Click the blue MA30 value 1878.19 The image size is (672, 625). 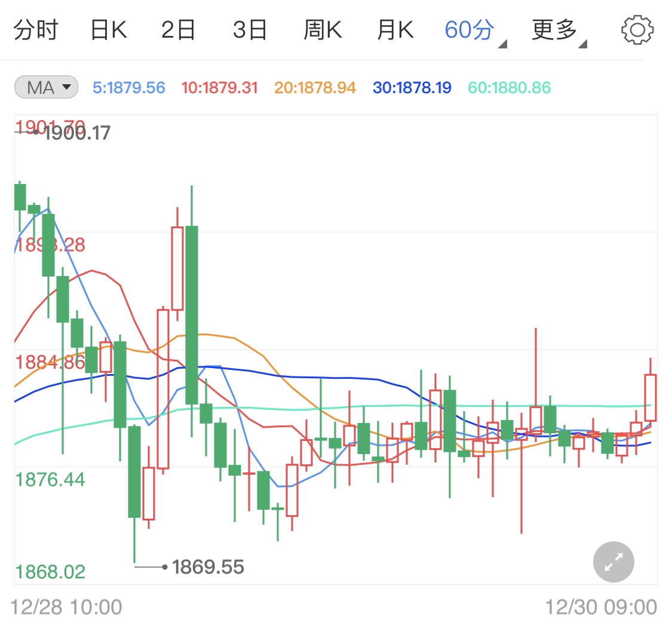[412, 87]
